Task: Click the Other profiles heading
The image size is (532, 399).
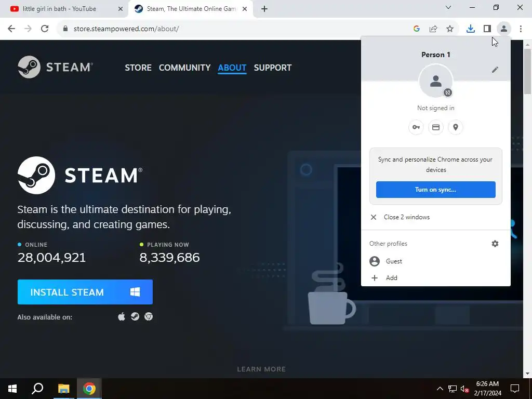Action: pos(388,244)
